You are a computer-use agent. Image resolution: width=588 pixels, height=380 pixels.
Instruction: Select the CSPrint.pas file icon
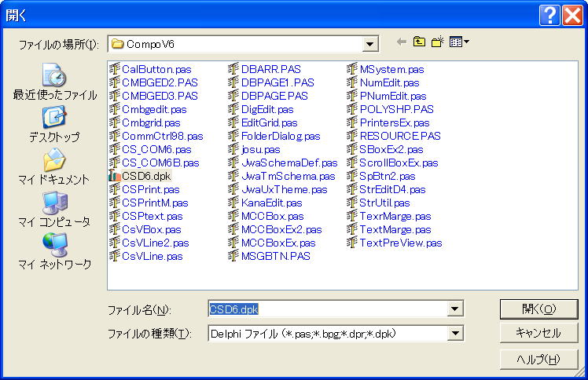(x=114, y=189)
